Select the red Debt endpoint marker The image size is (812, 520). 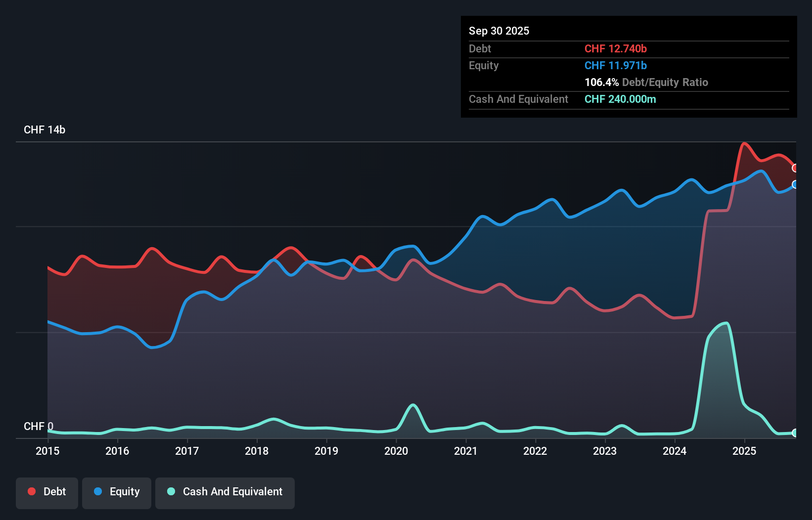click(795, 168)
